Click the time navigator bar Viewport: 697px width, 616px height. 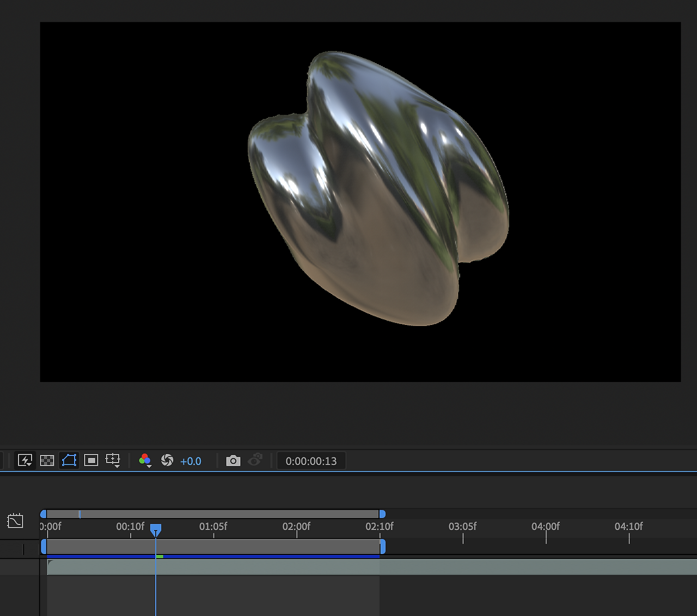(213, 514)
